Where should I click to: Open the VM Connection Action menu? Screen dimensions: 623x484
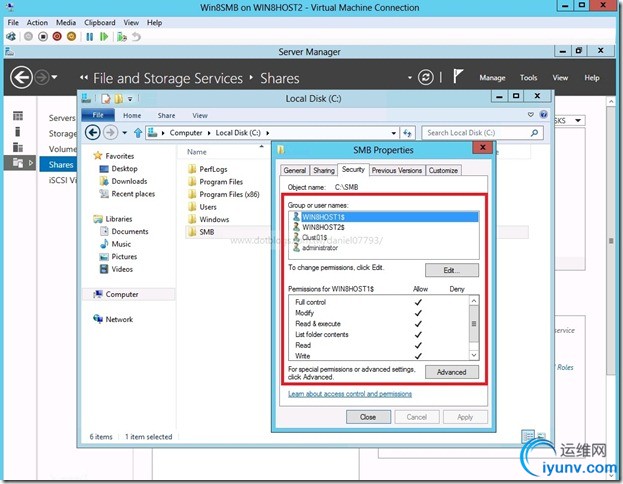(37, 23)
